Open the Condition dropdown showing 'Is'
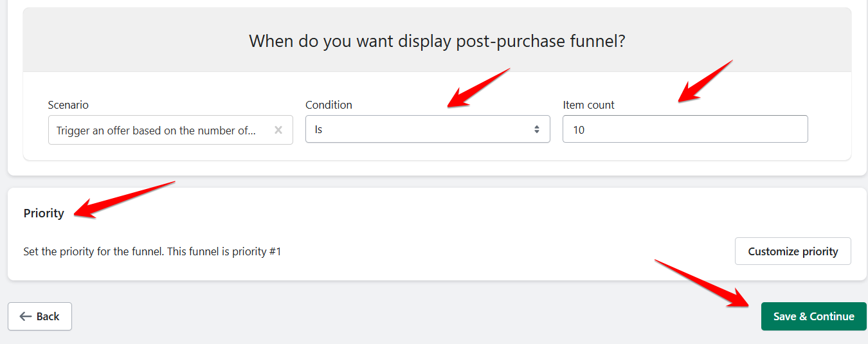 click(427, 129)
